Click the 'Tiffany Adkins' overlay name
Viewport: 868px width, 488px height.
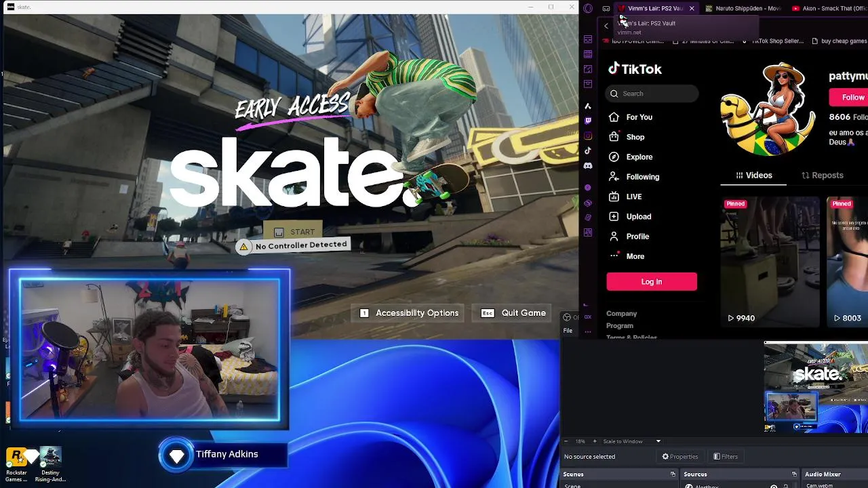tap(226, 454)
